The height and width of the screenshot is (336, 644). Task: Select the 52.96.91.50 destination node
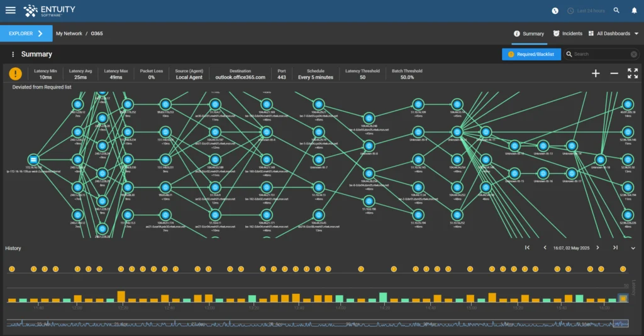tap(628, 160)
